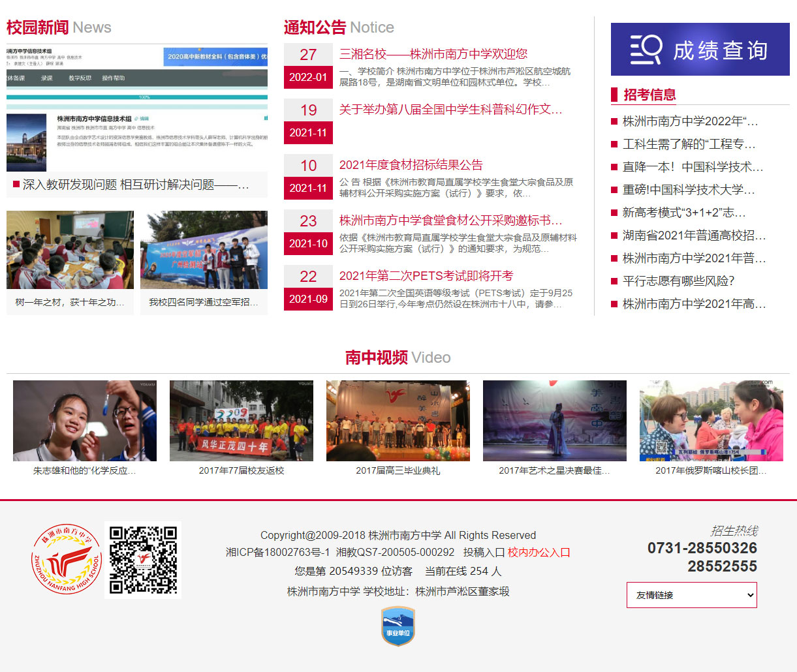Open notice 三湘名校——株洲市南方中学欢迎您
The image size is (797, 672).
(433, 54)
